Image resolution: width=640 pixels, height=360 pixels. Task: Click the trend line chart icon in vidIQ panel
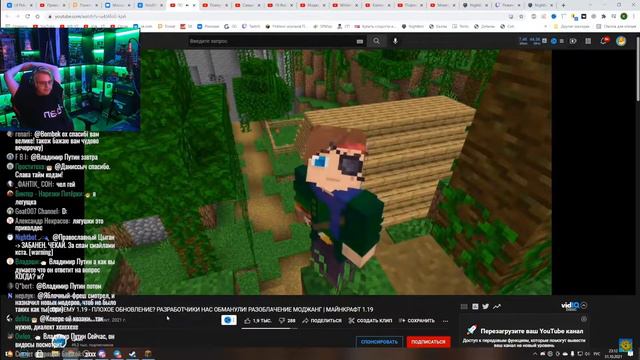(497, 306)
